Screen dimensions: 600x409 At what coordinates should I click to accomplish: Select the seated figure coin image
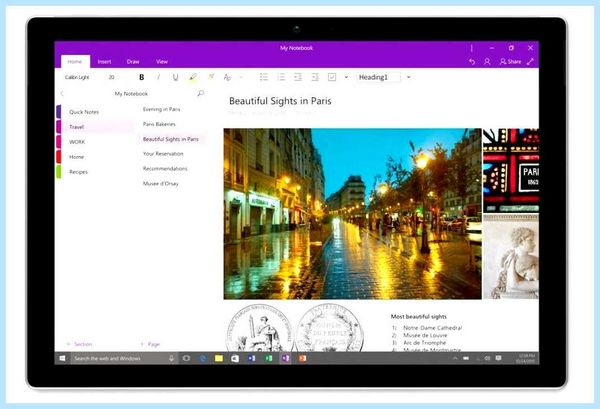[259, 328]
